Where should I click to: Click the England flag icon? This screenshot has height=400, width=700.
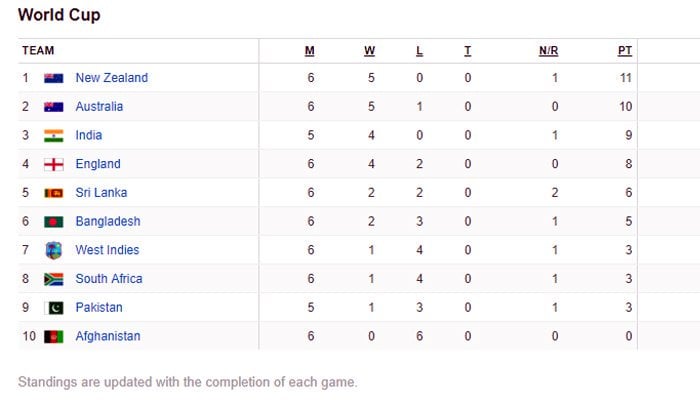(x=54, y=164)
